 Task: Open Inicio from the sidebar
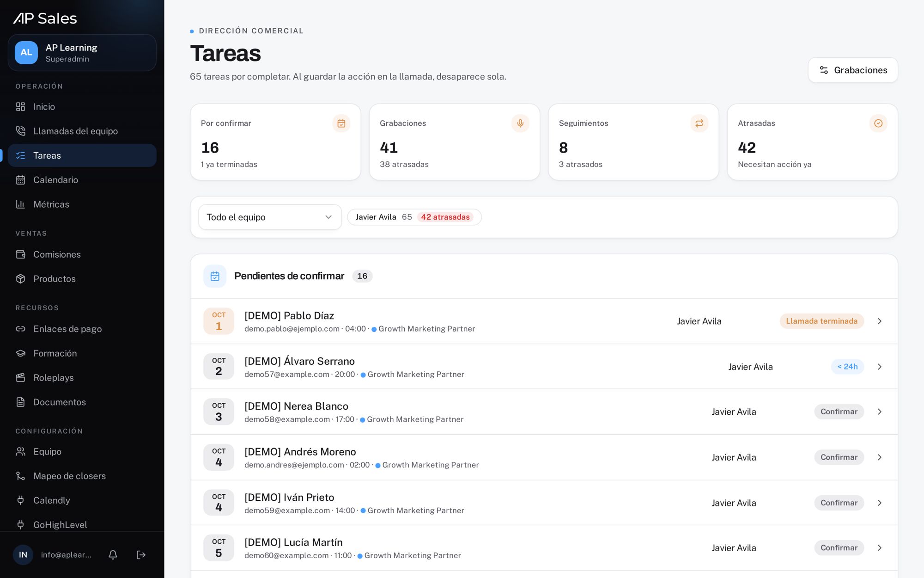[82, 107]
